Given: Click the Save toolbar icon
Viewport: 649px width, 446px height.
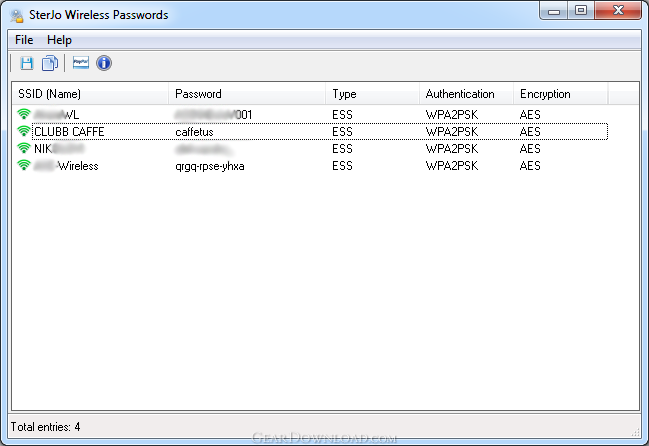Looking at the screenshot, I should pyautogui.click(x=27, y=63).
